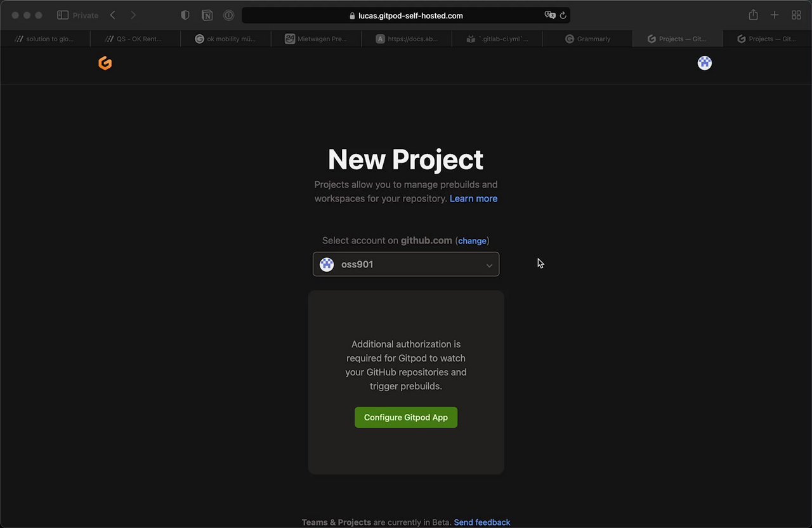Switch to 'ok mobility mü...' tab
The image size is (812, 528).
pyautogui.click(x=225, y=39)
